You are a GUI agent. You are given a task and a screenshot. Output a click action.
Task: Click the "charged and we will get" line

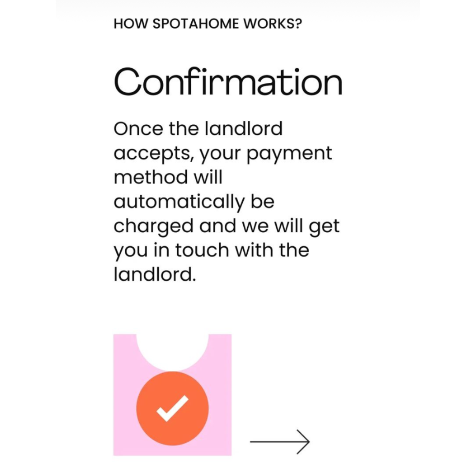(x=227, y=227)
